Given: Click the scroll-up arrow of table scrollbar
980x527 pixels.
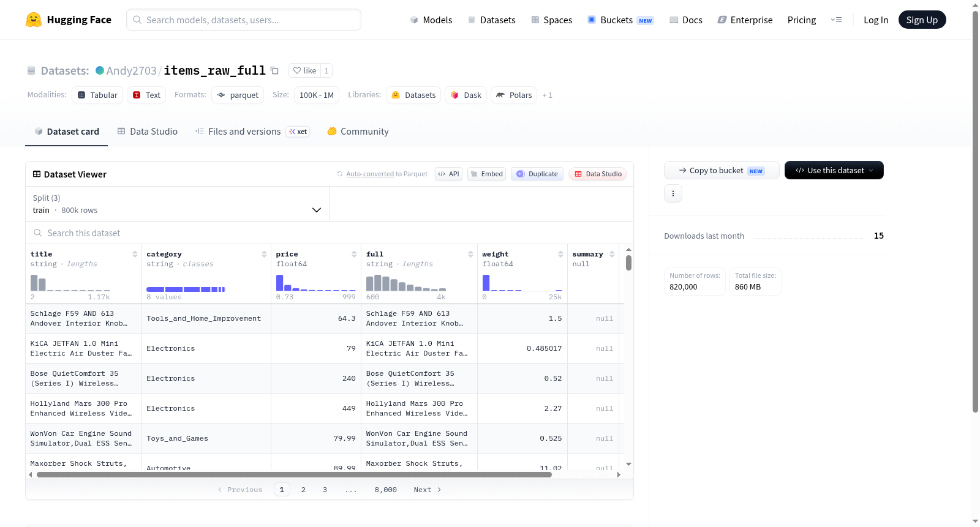Looking at the screenshot, I should (x=628, y=250).
